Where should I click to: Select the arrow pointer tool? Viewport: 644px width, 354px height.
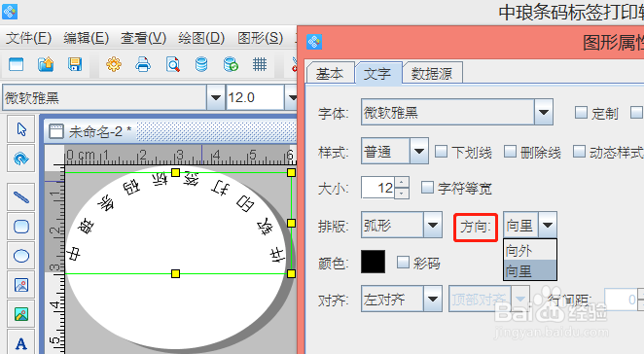pyautogui.click(x=21, y=129)
